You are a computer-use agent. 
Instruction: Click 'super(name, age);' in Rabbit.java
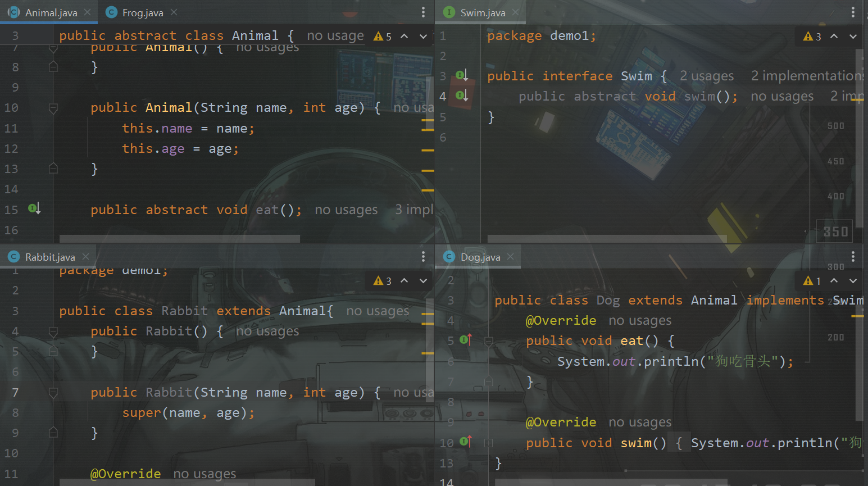[x=189, y=413]
